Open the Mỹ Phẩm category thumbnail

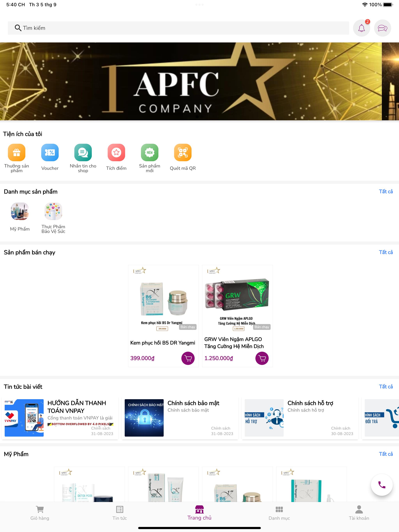20,211
